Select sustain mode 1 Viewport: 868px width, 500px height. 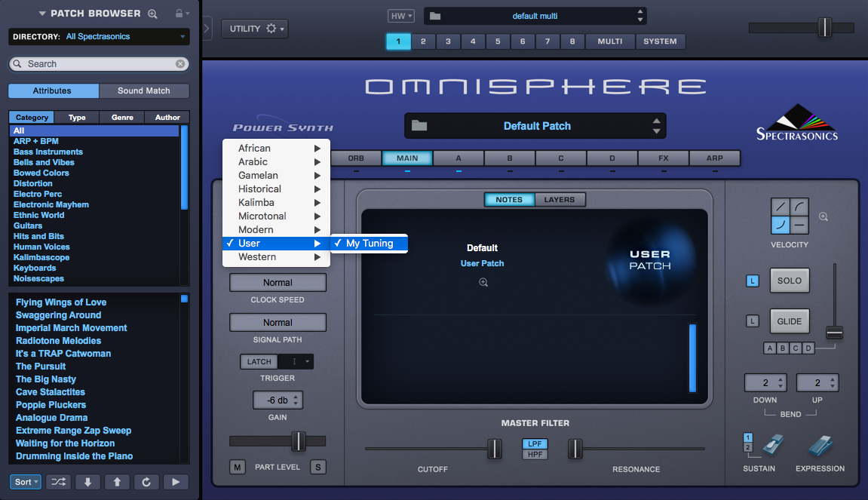748,437
